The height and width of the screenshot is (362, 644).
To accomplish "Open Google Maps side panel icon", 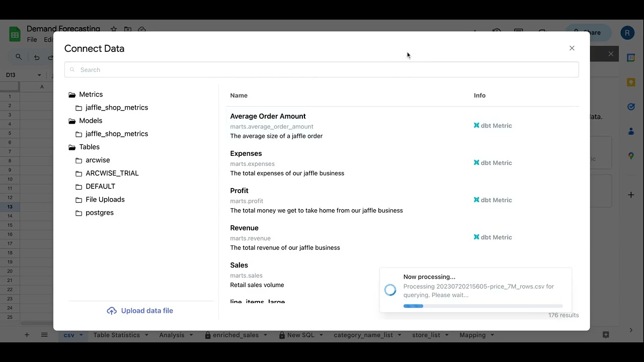I will tap(631, 156).
